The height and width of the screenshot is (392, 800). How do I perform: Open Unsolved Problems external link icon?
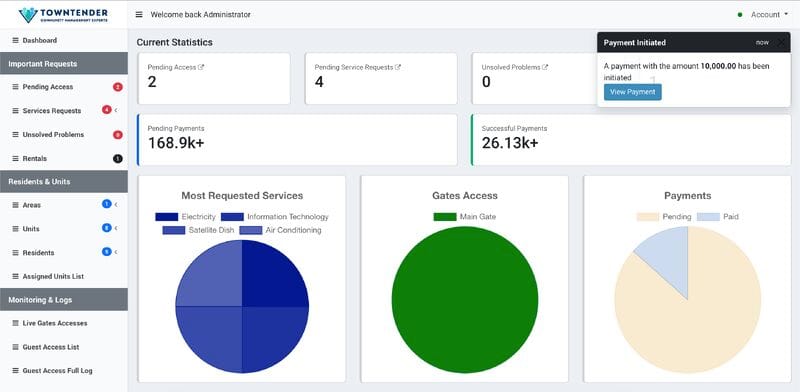[545, 67]
